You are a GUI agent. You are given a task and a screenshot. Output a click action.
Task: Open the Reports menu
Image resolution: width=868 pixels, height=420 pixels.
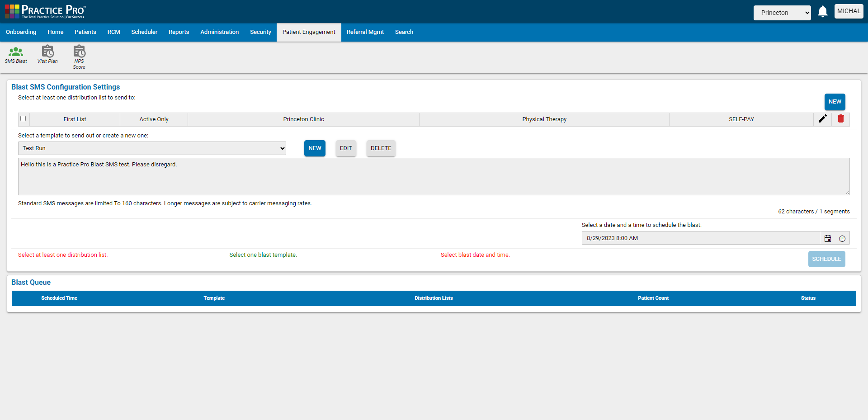(179, 32)
